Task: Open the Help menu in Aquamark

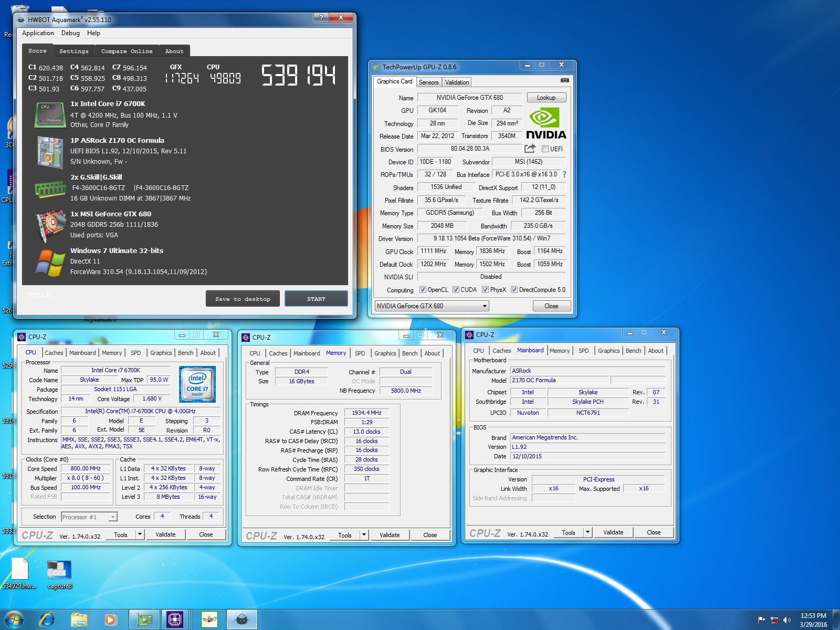Action: pos(93,33)
